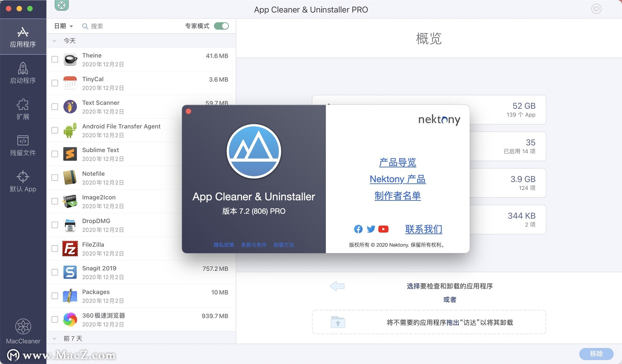Collapse the 前 7 天 group
Viewport: 622px width, 364px height.
point(54,338)
